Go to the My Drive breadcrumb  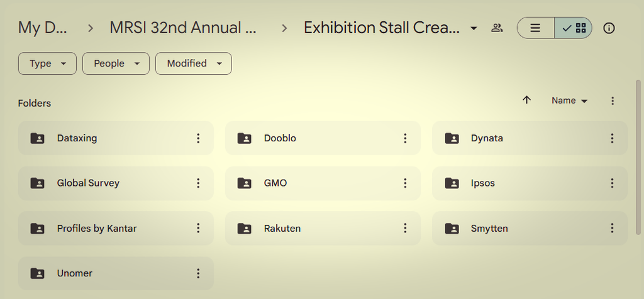coord(42,28)
